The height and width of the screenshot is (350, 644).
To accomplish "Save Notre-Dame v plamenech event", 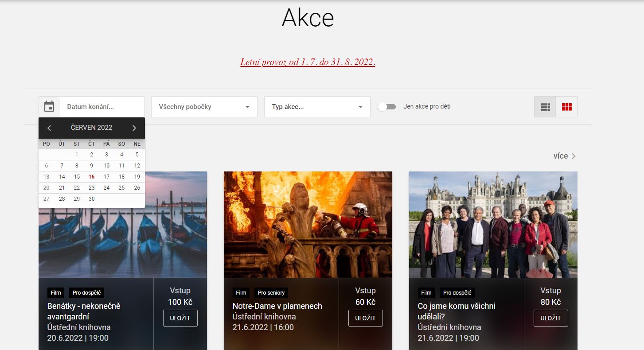I will coord(365,318).
